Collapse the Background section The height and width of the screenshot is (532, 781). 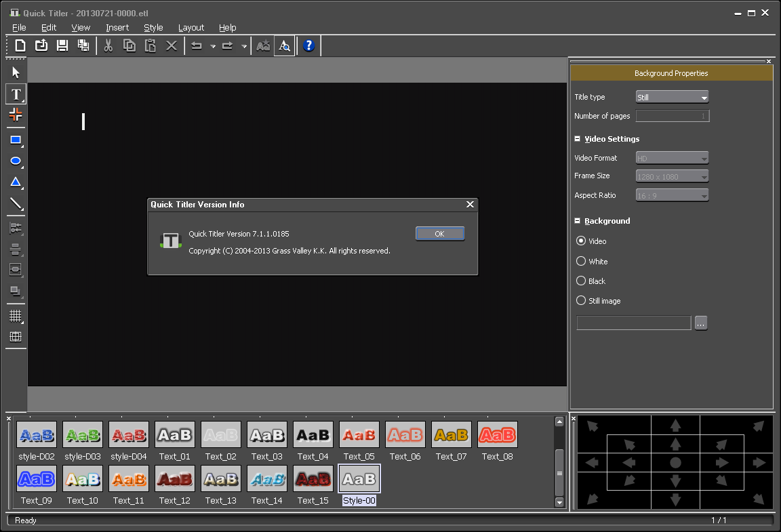pyautogui.click(x=578, y=221)
